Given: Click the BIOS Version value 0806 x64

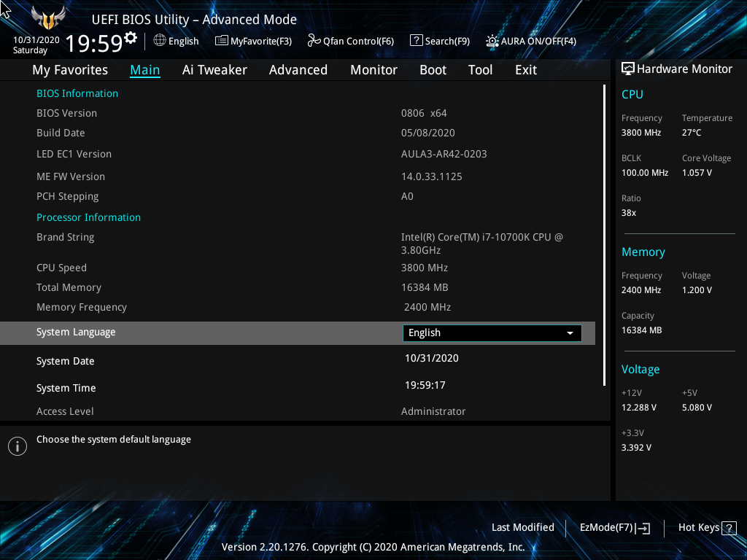Looking at the screenshot, I should point(424,113).
